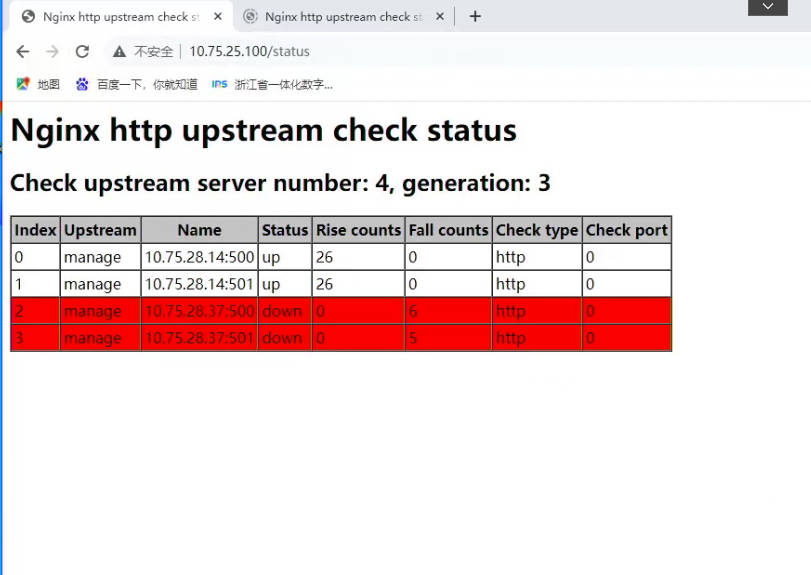The height and width of the screenshot is (575, 811).
Task: Click fall count 5 in row 3
Action: click(413, 338)
